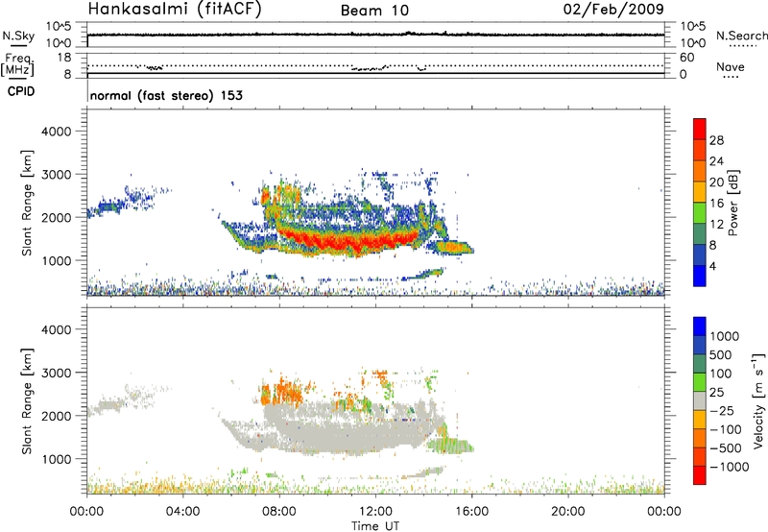Click the Velocity [m s-1] colorbar label
The height and width of the screenshot is (532, 768).
coord(758,400)
